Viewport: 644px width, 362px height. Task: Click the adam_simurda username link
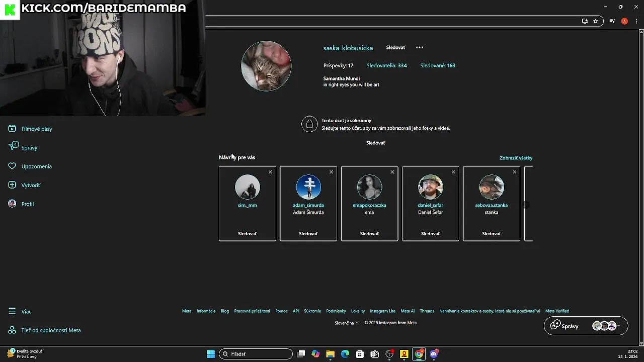[x=308, y=205]
